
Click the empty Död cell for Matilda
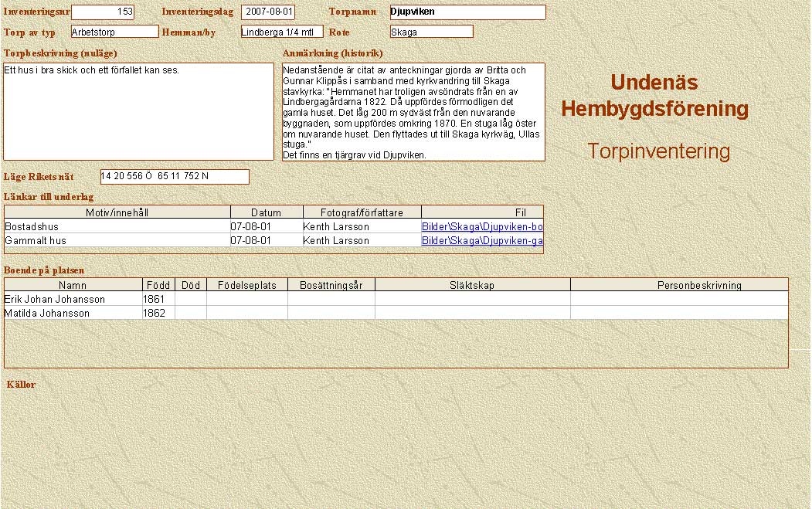[x=191, y=314]
